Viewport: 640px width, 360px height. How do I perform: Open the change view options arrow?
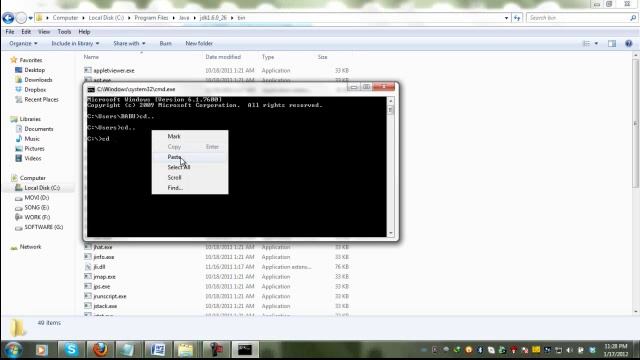tap(596, 43)
